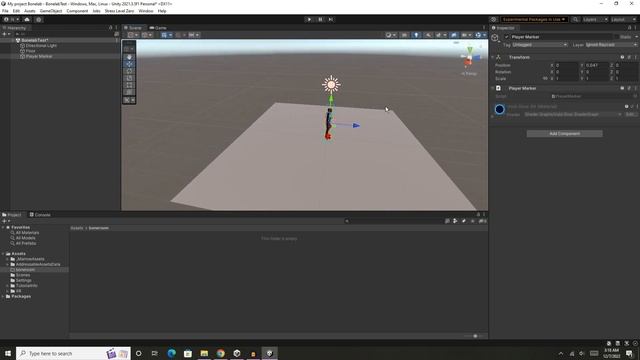Collapse the Transform component
640x360 pixels.
[493, 57]
